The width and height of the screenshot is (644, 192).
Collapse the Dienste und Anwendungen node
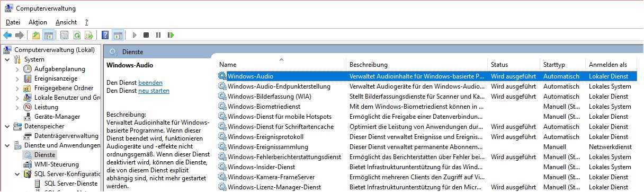(x=7, y=145)
